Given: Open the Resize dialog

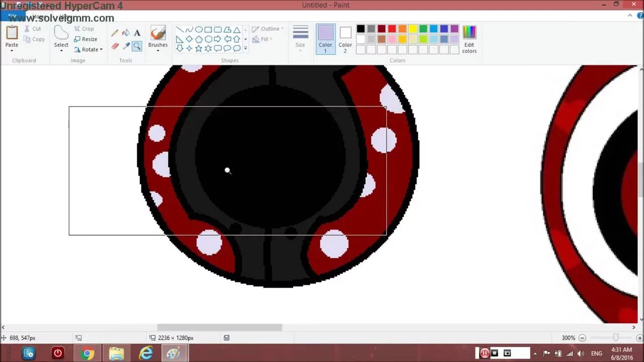Looking at the screenshot, I should coord(86,39).
